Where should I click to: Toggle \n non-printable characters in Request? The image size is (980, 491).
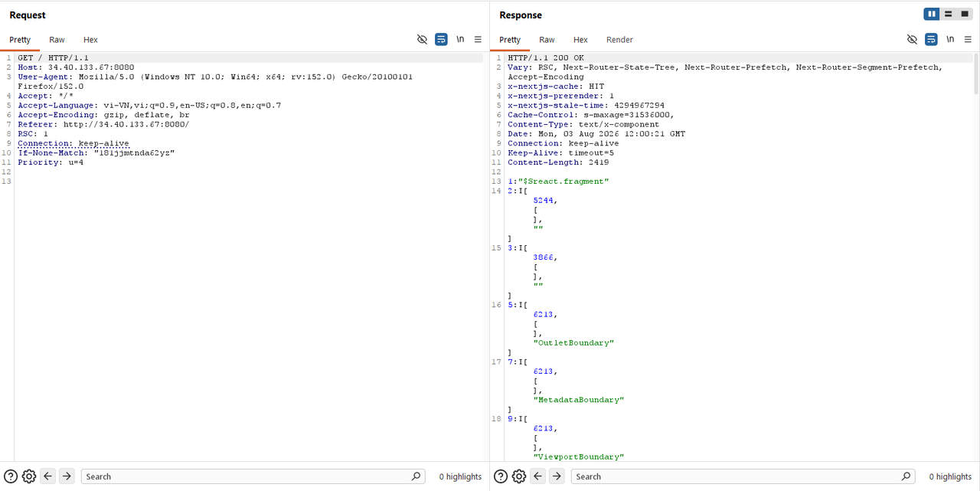pyautogui.click(x=460, y=39)
